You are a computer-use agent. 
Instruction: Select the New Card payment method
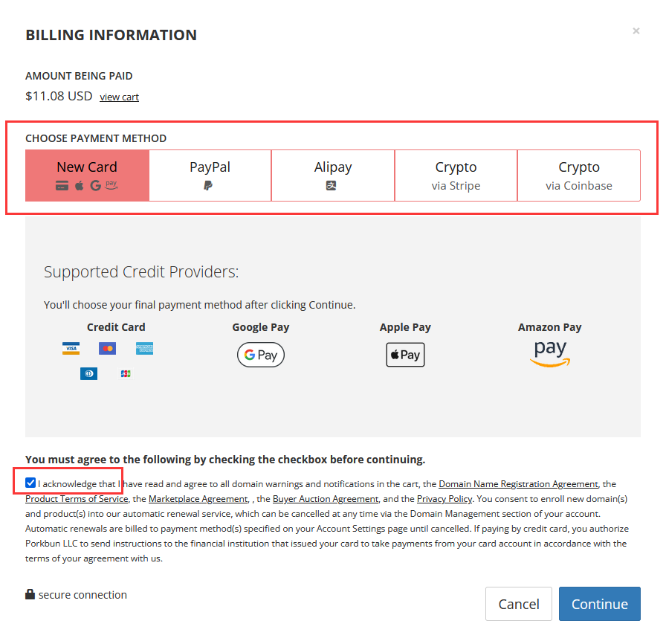[x=87, y=176]
